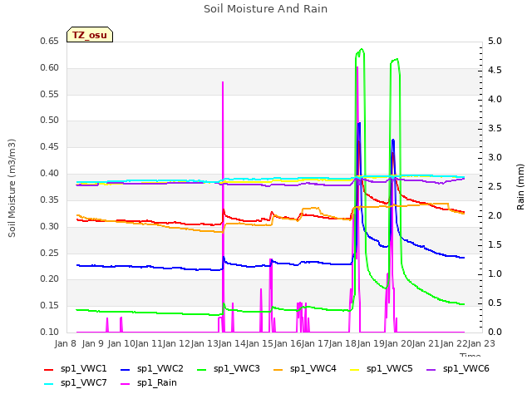Click the Jan 20 x-axis tick label

(x=398, y=343)
